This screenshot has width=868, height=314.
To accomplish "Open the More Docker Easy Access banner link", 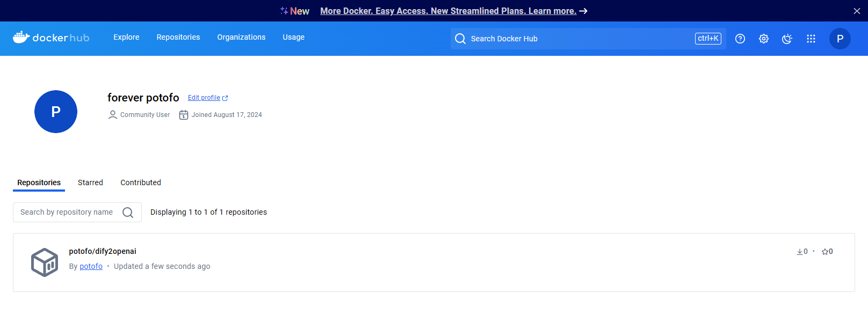I will click(x=449, y=11).
